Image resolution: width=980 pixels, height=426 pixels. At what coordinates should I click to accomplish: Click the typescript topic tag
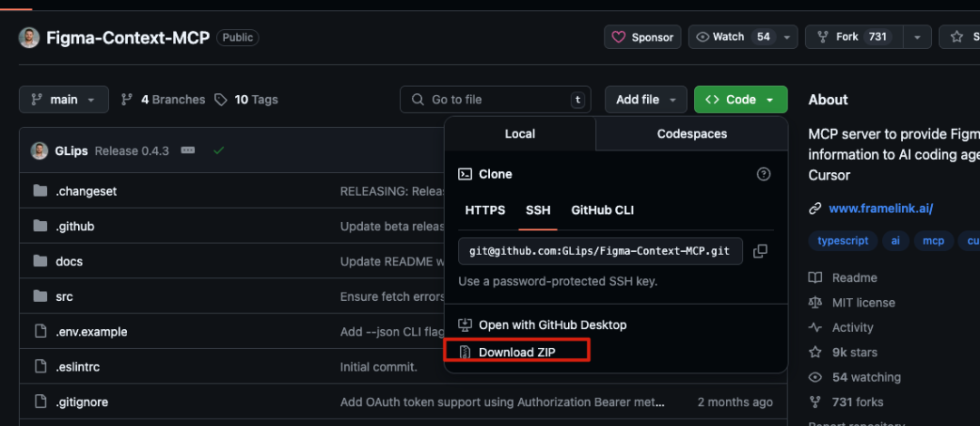[x=842, y=241]
